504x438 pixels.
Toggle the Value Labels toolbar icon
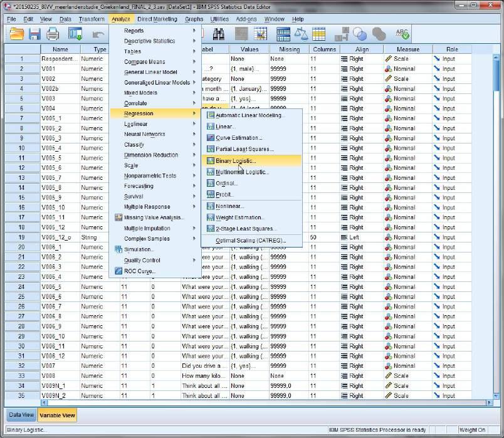tap(342, 34)
